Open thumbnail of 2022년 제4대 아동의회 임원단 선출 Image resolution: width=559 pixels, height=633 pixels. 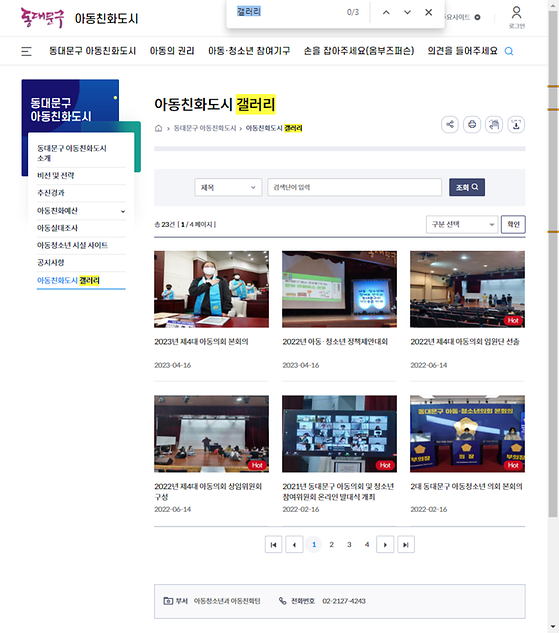click(x=467, y=289)
